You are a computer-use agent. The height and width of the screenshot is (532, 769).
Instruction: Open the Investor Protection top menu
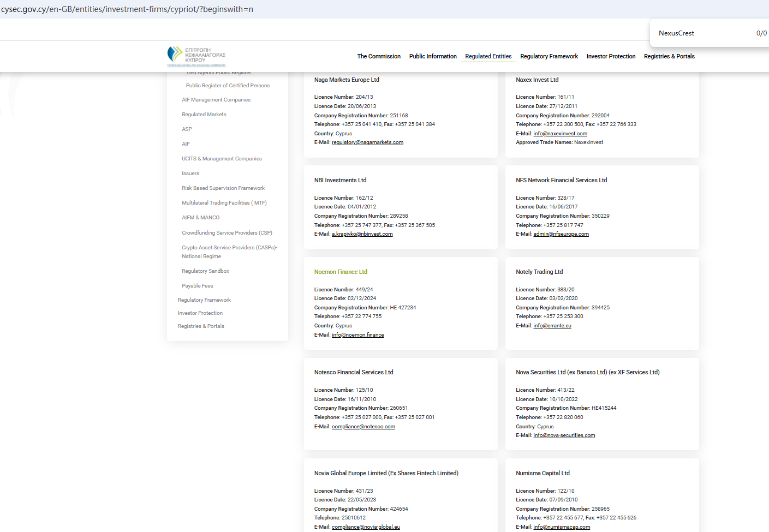(x=611, y=56)
